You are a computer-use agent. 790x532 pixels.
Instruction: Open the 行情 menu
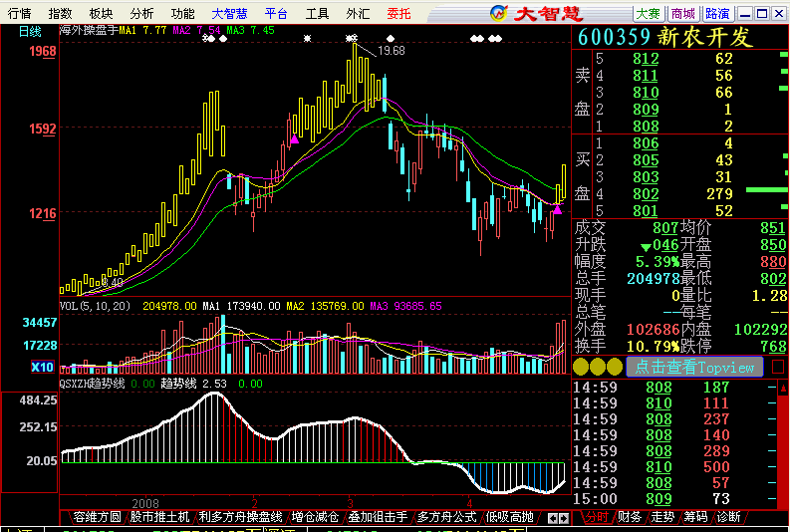pyautogui.click(x=19, y=14)
